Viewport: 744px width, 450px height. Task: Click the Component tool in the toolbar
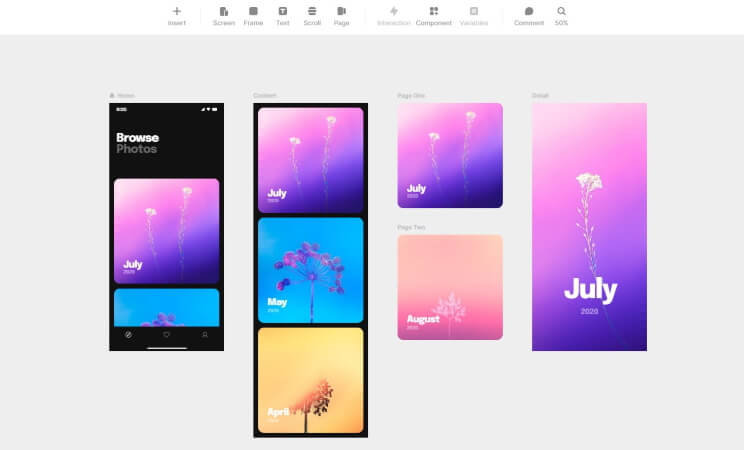[x=434, y=16]
